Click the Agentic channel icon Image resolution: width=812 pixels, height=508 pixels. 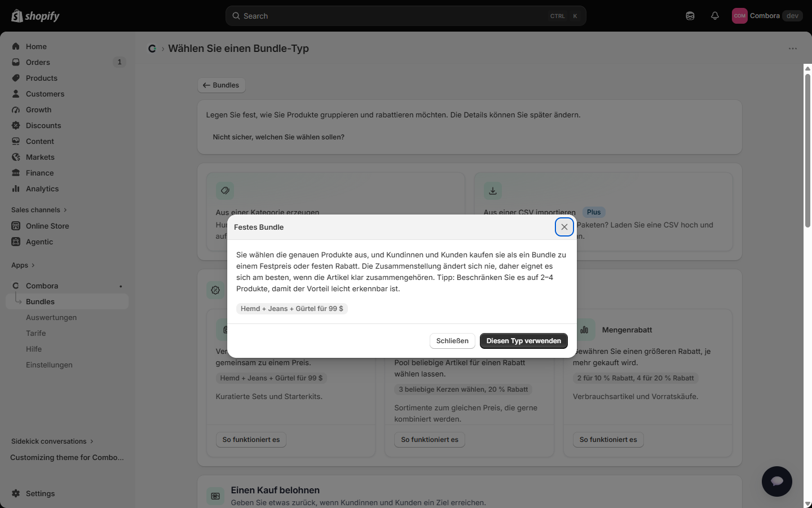click(x=16, y=242)
